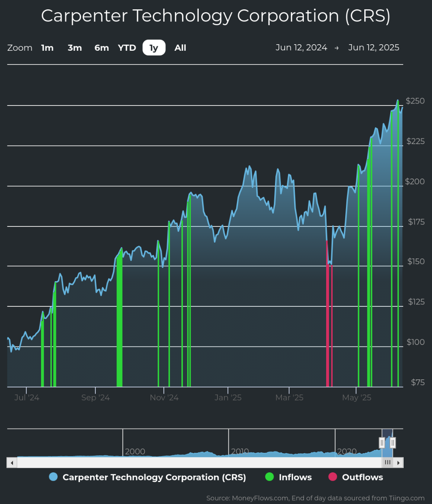Click the green Inflows legend dot
The width and height of the screenshot is (432, 504).
pyautogui.click(x=269, y=477)
